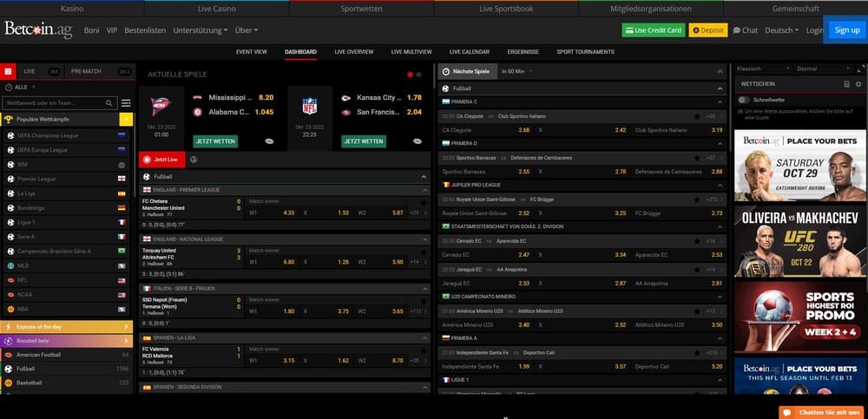Screen dimensions: 868x419
Task: Open the Oliveira vs Makhachev UFC 280 banner
Action: click(x=800, y=241)
